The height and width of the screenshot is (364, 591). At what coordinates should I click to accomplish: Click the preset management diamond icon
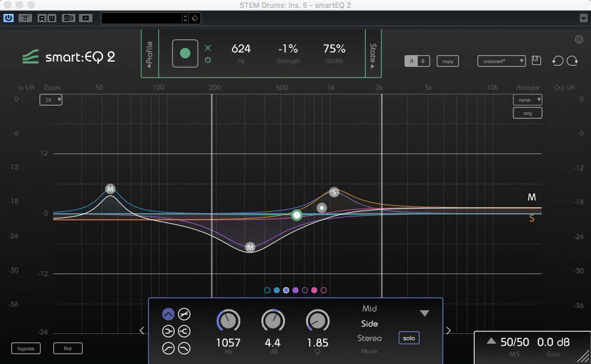(195, 18)
